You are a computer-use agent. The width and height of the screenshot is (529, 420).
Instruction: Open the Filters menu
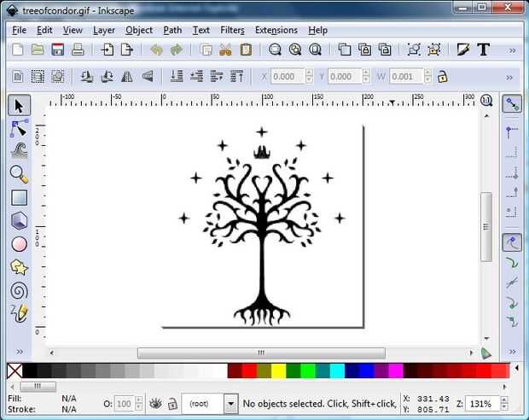point(232,31)
